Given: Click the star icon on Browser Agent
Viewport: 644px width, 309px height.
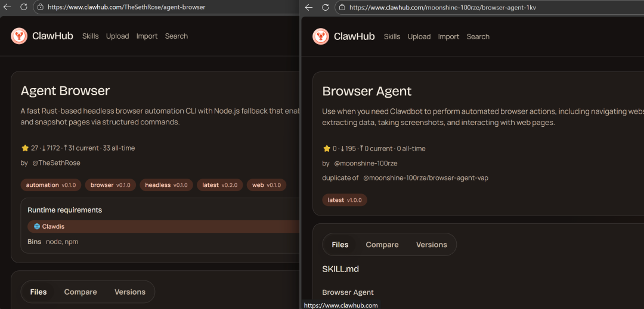Looking at the screenshot, I should [x=327, y=148].
